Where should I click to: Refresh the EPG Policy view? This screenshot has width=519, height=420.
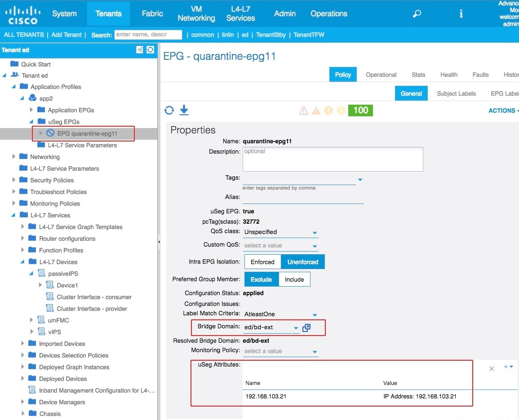[x=169, y=110]
